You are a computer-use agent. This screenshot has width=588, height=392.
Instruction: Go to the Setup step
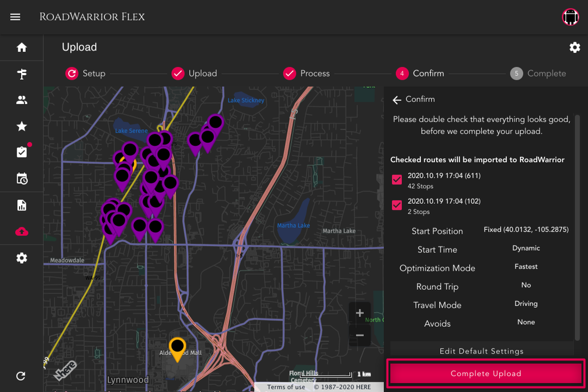click(x=85, y=73)
